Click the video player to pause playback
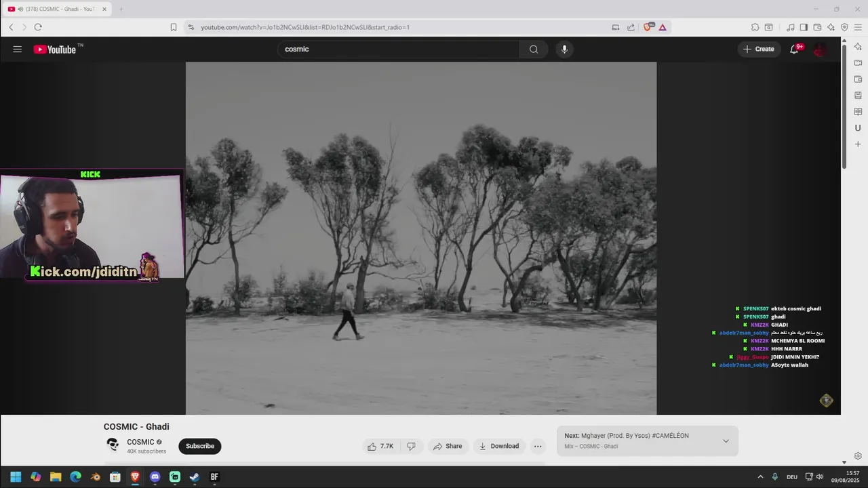Screen dimensions: 868x488 point(421,238)
